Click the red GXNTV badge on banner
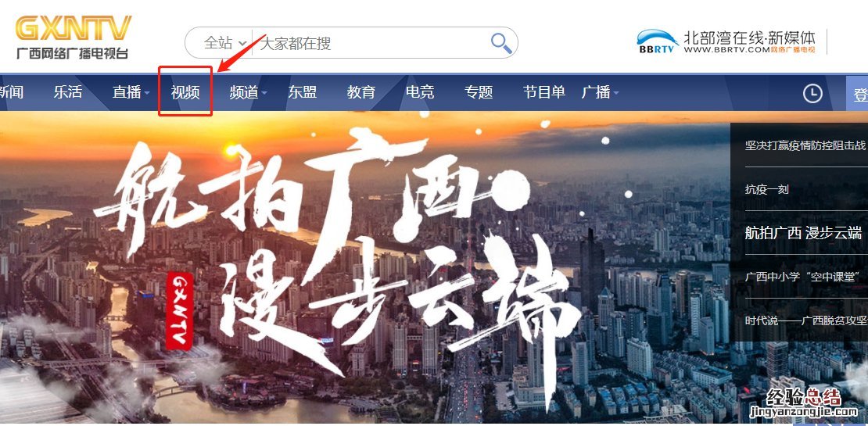Viewport: 868px width, 426px height. 179,311
